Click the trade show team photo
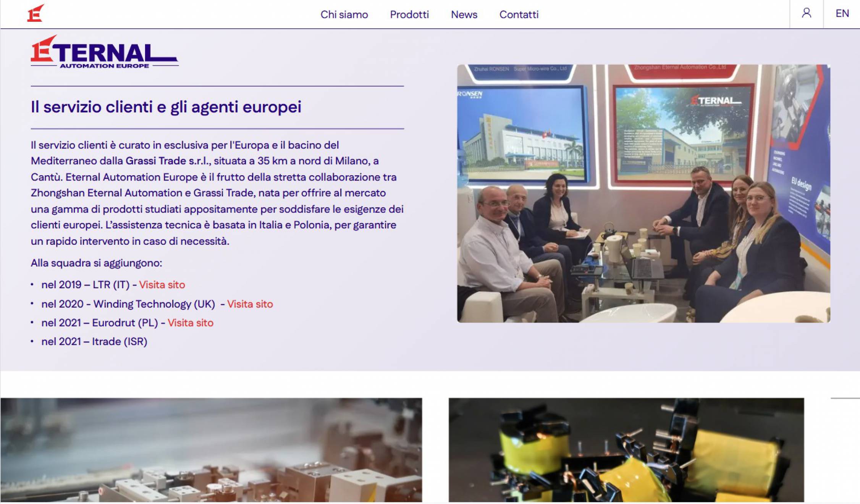The height and width of the screenshot is (504, 860). tap(643, 194)
